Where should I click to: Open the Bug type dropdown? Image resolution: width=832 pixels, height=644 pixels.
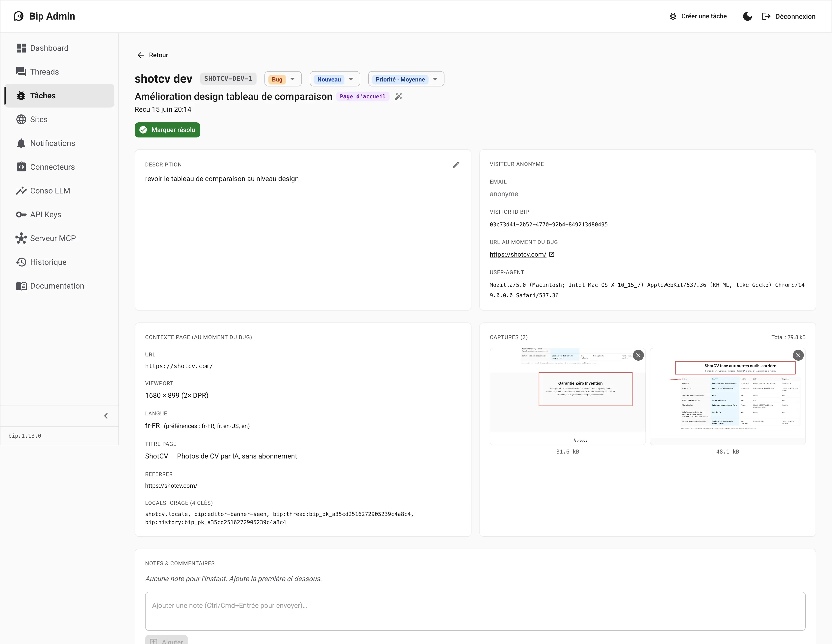pyautogui.click(x=283, y=79)
